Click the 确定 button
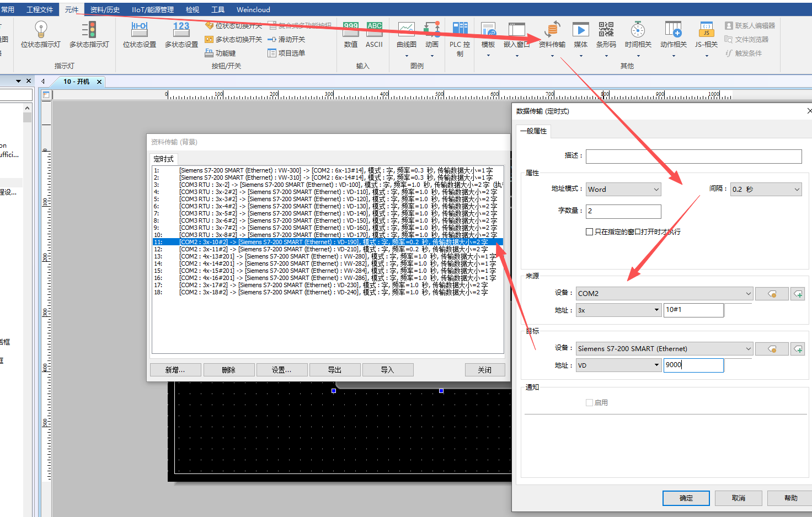812x517 pixels. pyautogui.click(x=686, y=498)
